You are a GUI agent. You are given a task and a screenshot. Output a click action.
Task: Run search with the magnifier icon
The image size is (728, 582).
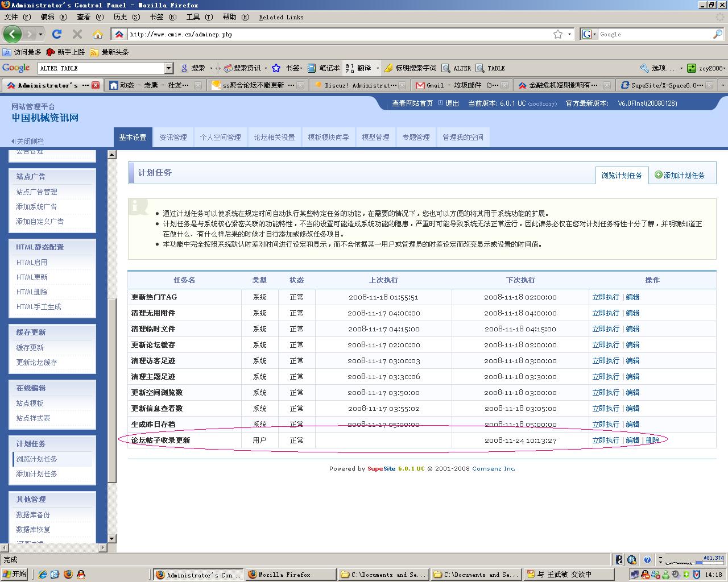(x=718, y=34)
